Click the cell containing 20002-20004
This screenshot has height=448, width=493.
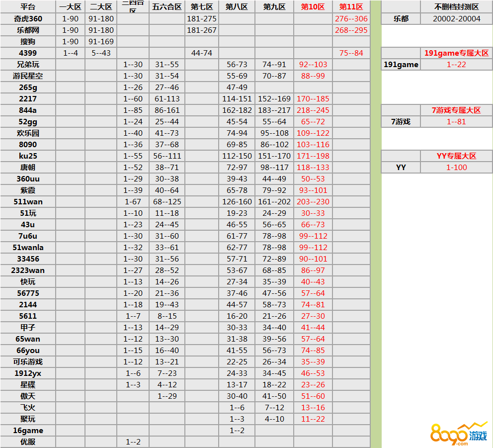pos(456,18)
